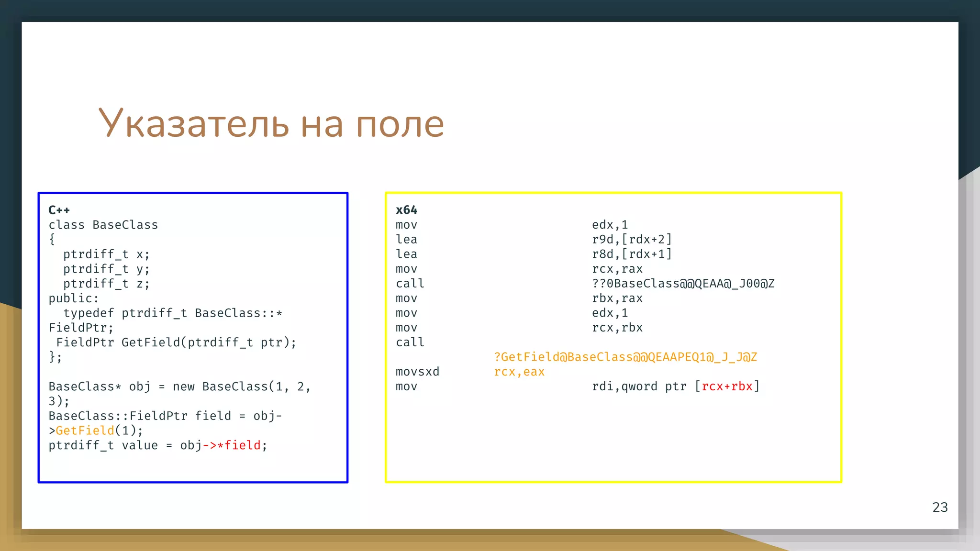Click the 'r9d,[rdx+2]' operand
The image size is (980, 551).
(632, 240)
